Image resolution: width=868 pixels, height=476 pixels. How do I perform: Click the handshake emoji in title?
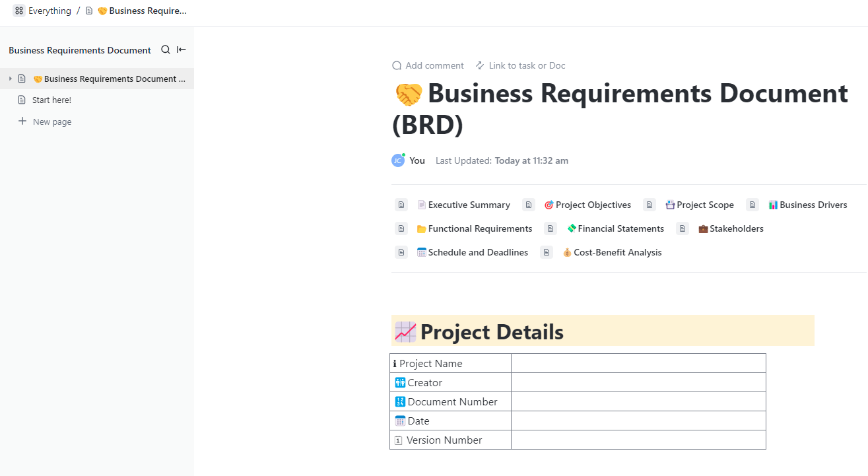pos(409,94)
